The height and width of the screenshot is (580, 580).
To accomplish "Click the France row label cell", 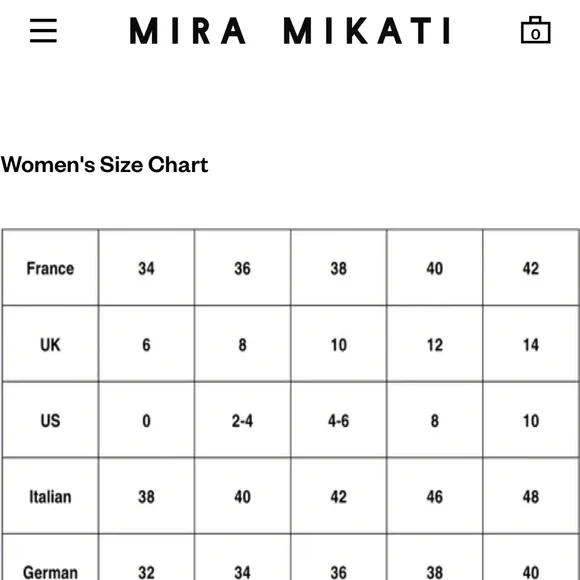I will click(x=50, y=268).
